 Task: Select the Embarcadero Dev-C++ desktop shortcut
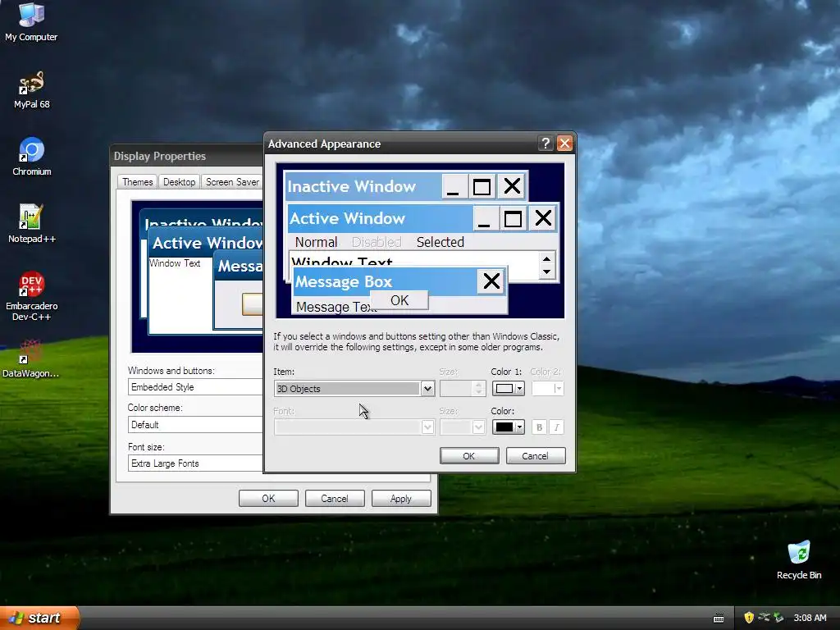coord(31,295)
